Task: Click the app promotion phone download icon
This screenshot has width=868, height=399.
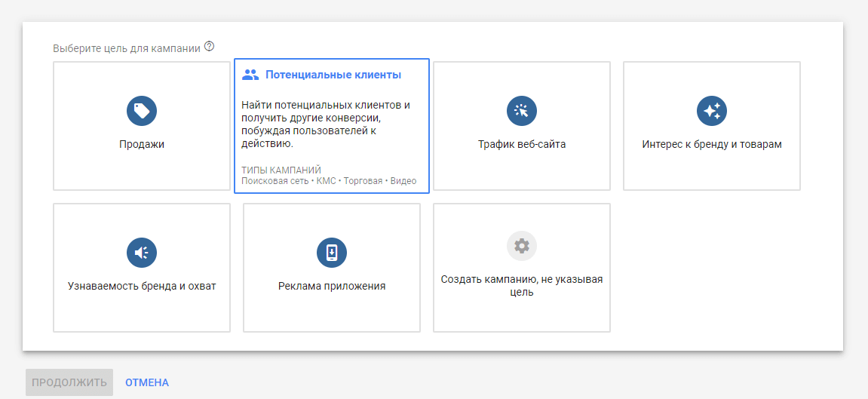Action: tap(332, 253)
